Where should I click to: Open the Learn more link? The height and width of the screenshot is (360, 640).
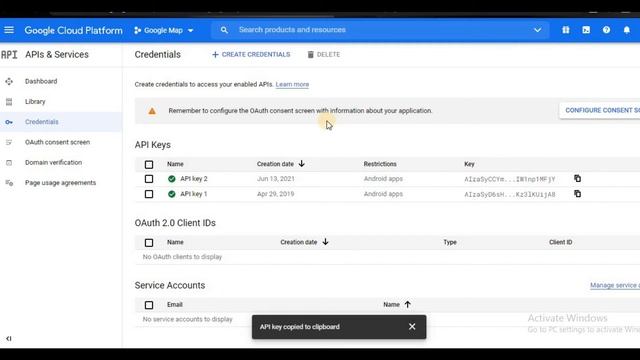pyautogui.click(x=292, y=84)
